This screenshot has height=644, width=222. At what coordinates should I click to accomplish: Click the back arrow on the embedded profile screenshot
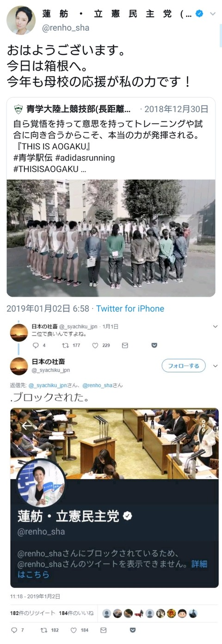tap(27, 425)
